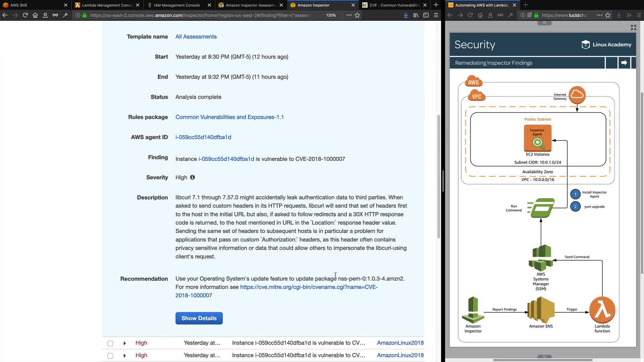Click the browser reload icon
This screenshot has height=362, width=644.
(25, 15)
